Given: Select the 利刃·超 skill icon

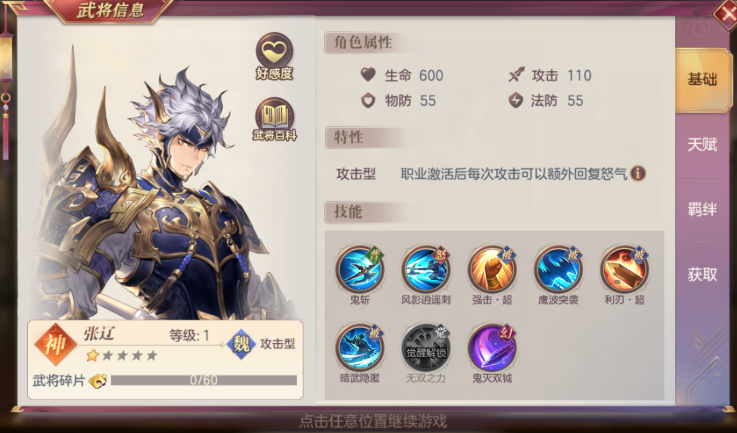Looking at the screenshot, I should coord(624,270).
